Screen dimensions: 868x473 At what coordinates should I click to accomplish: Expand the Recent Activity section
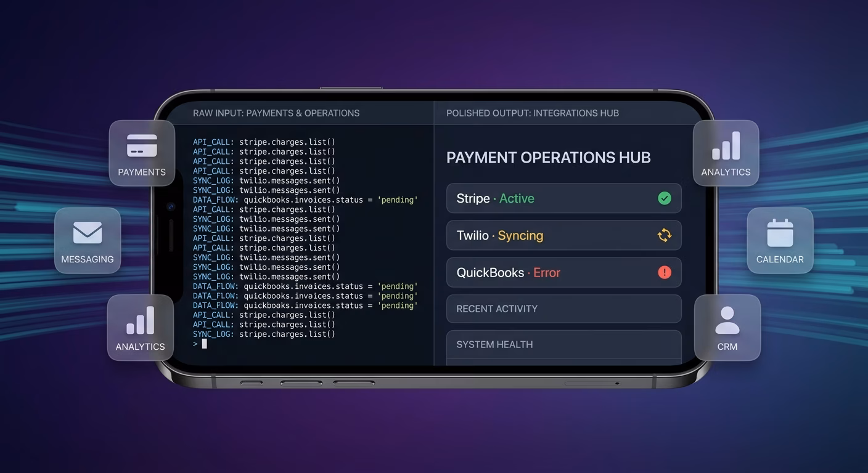[564, 309]
